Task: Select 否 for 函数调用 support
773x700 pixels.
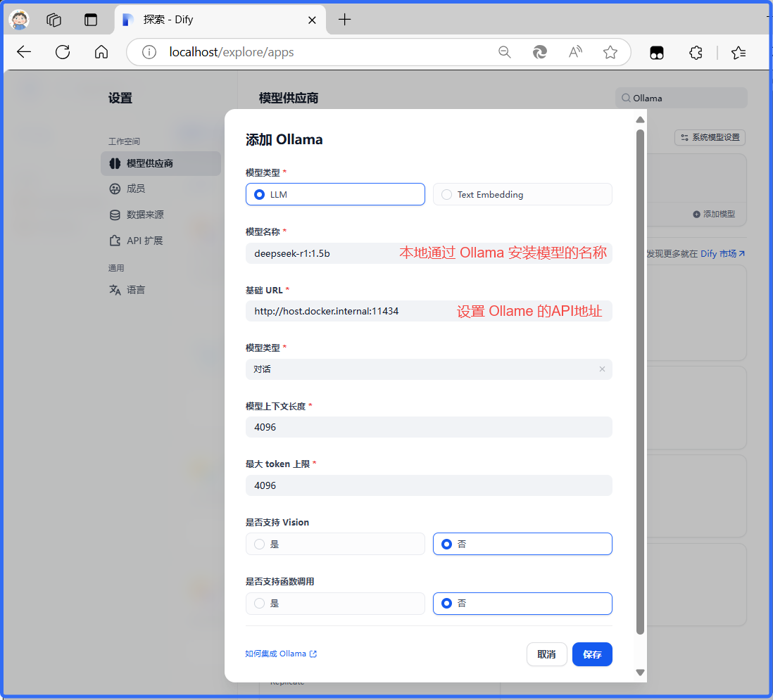Action: click(x=522, y=604)
